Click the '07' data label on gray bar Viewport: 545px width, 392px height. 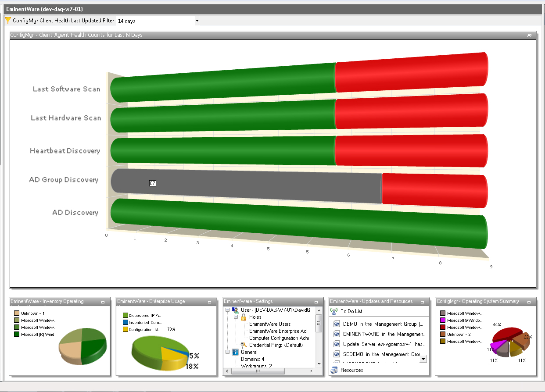[x=153, y=183]
